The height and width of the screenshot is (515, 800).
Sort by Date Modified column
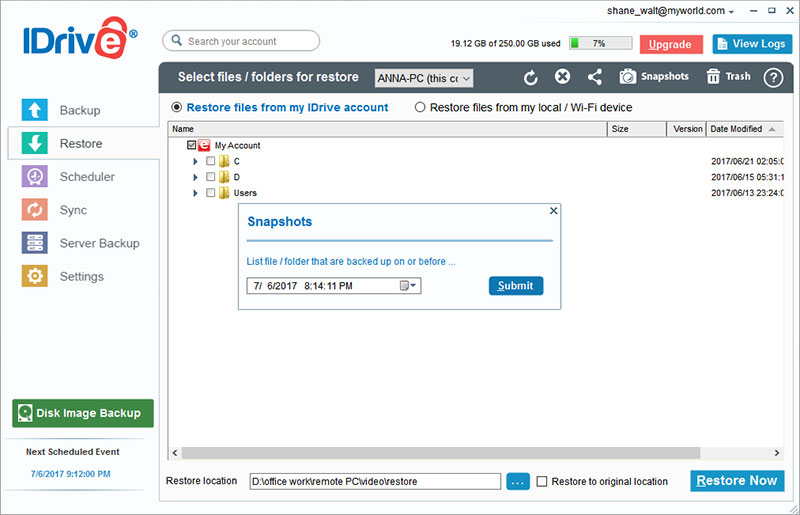click(x=743, y=129)
